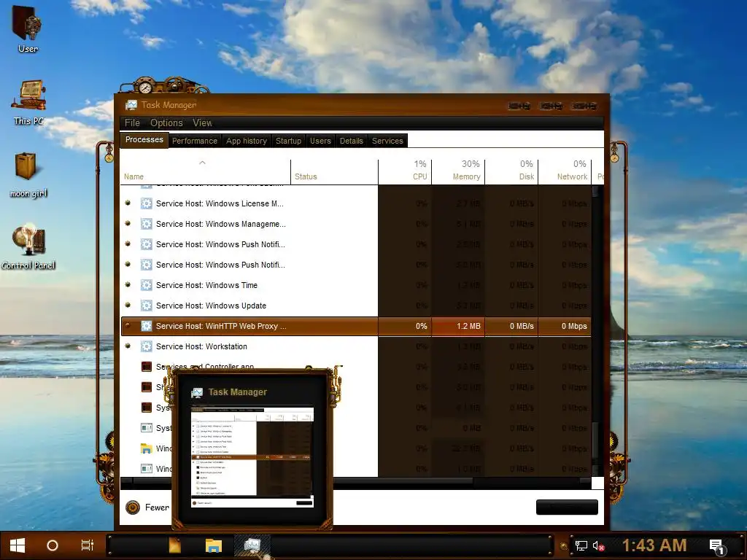Switch to the Details tab

point(351,141)
